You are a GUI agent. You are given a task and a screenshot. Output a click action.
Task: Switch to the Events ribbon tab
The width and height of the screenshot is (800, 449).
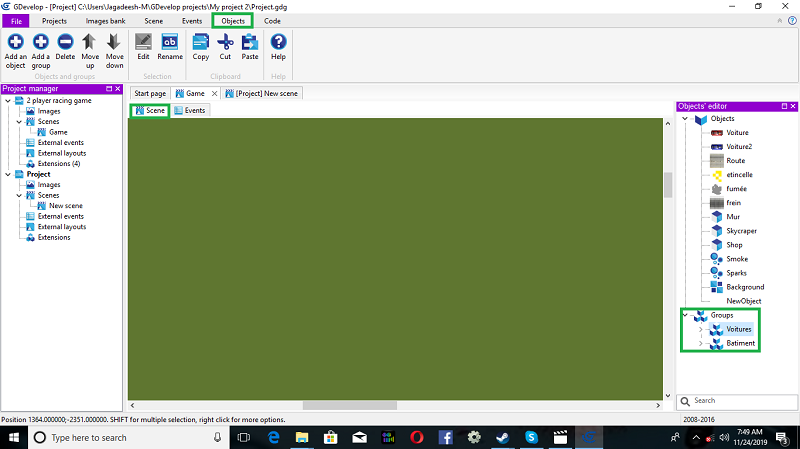click(192, 21)
